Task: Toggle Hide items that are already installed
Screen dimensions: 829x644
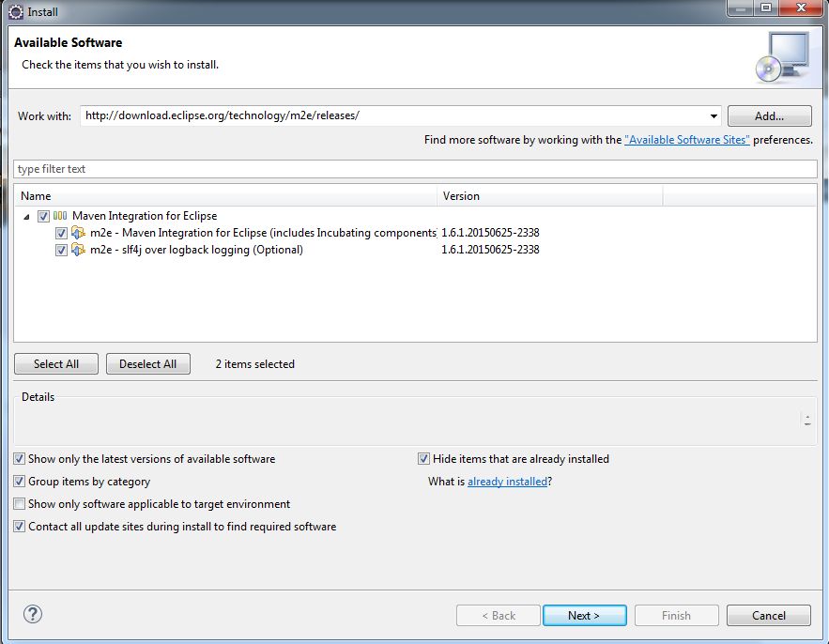Action: 423,459
